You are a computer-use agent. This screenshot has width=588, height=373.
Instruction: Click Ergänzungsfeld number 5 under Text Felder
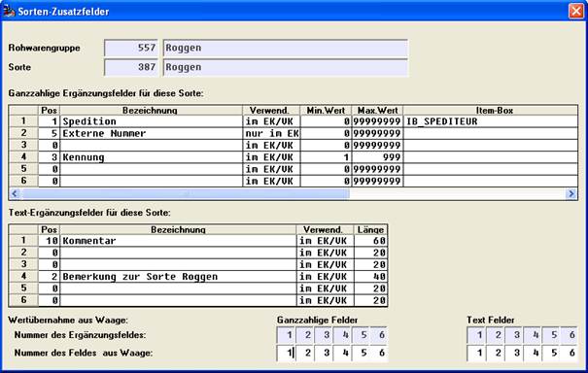[x=551, y=335]
